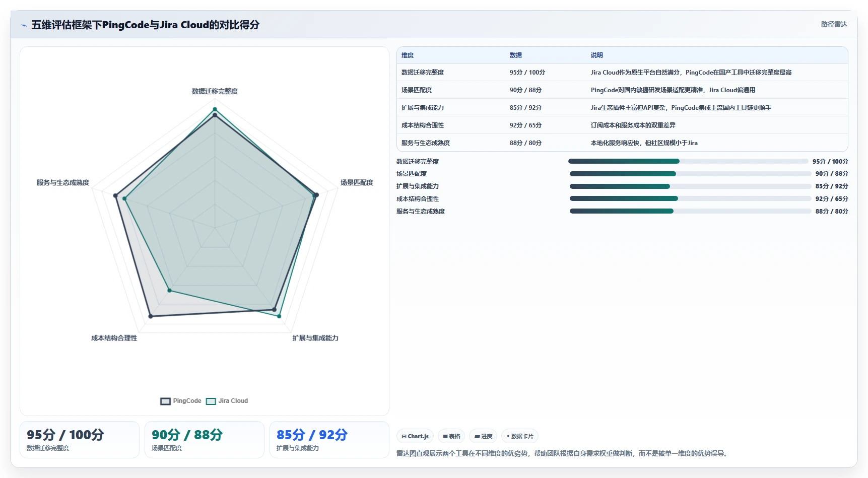Click table cell 88分 / 80分

pyautogui.click(x=525, y=143)
